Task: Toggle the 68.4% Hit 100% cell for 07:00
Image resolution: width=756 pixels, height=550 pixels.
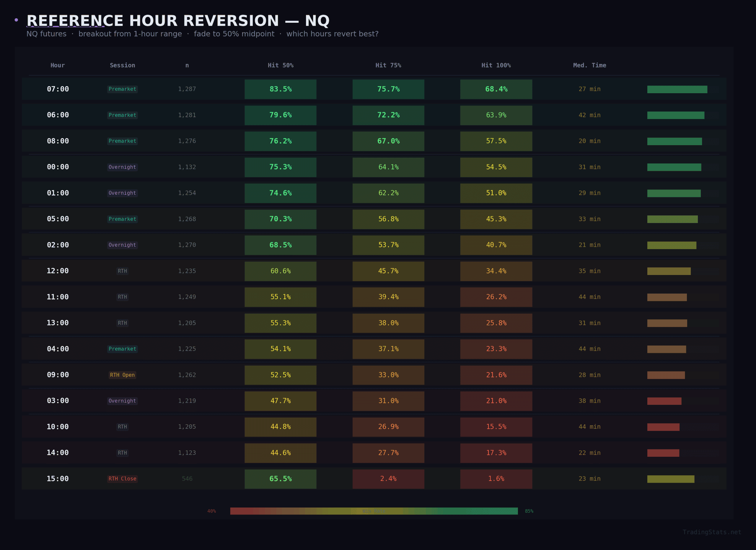Action: coord(496,89)
